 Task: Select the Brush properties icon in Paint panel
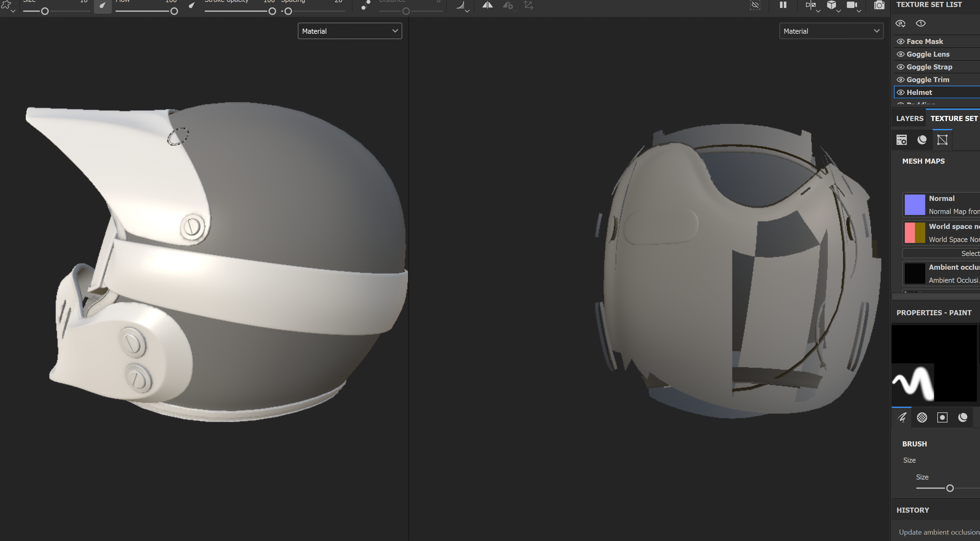click(x=901, y=417)
